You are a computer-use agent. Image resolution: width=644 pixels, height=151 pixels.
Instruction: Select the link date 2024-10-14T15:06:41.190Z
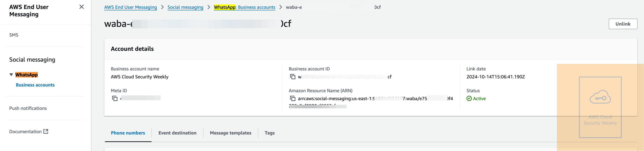coord(496,77)
